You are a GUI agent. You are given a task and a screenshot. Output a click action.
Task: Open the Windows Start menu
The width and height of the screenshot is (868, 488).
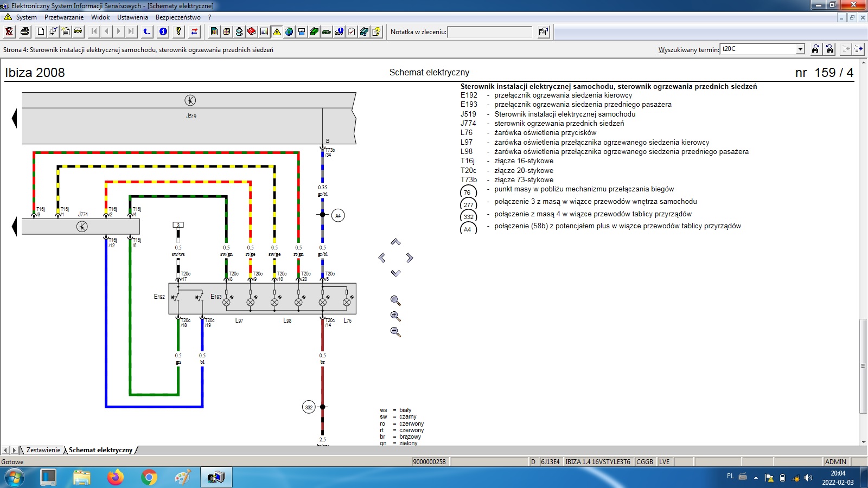(x=15, y=477)
